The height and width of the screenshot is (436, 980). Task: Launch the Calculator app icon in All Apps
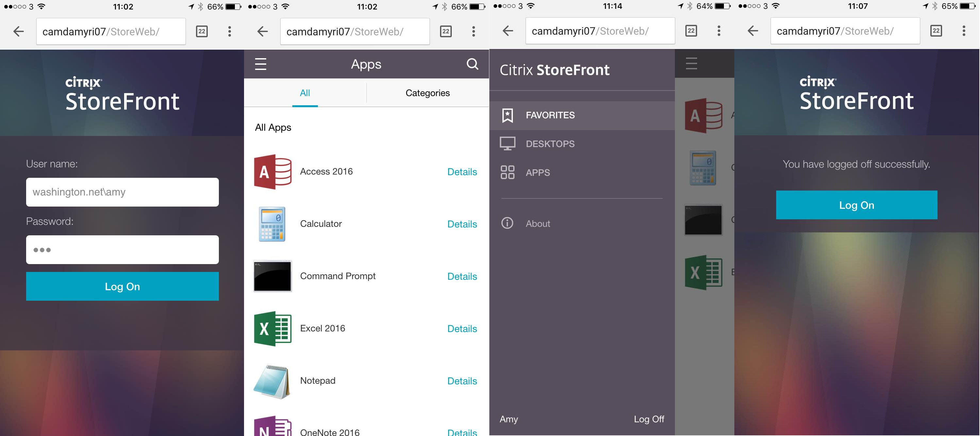coord(272,224)
